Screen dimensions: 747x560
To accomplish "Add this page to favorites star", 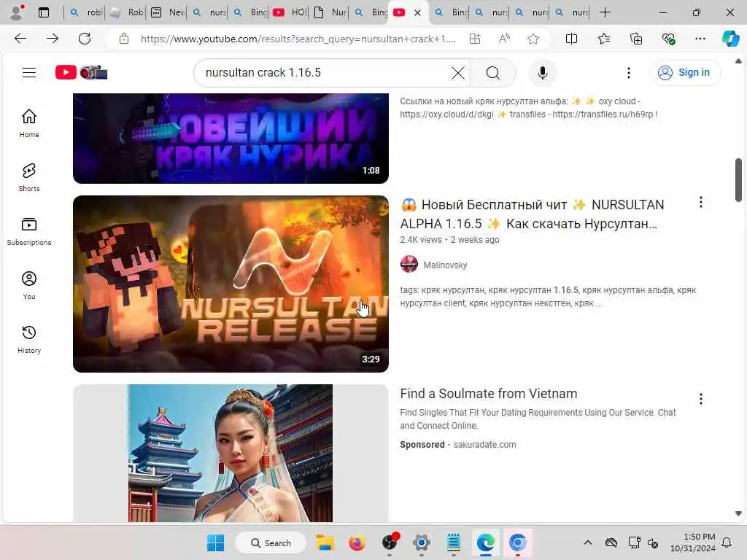I will [x=533, y=39].
